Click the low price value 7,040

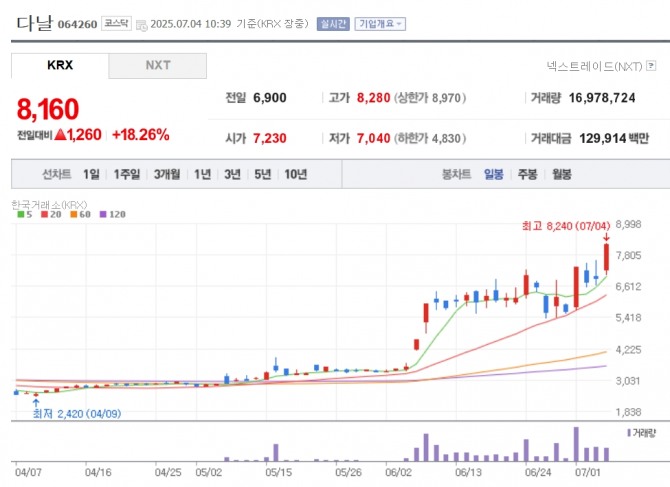[x=373, y=138]
